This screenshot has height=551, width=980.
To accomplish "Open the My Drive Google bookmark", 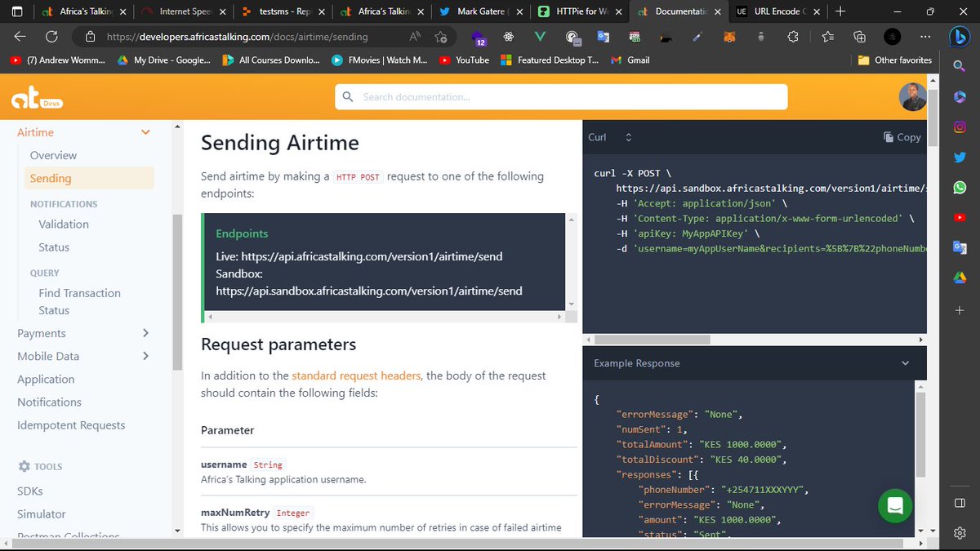I will tap(164, 60).
